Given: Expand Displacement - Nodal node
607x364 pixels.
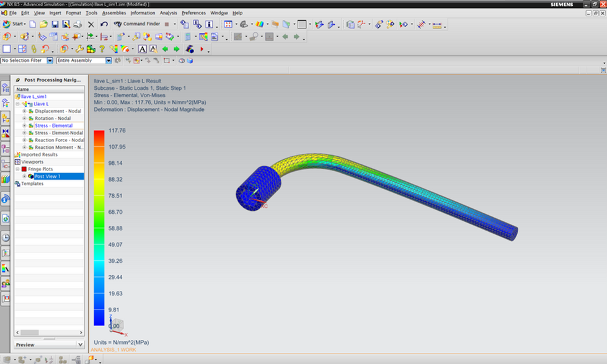Looking at the screenshot, I should click(x=24, y=111).
